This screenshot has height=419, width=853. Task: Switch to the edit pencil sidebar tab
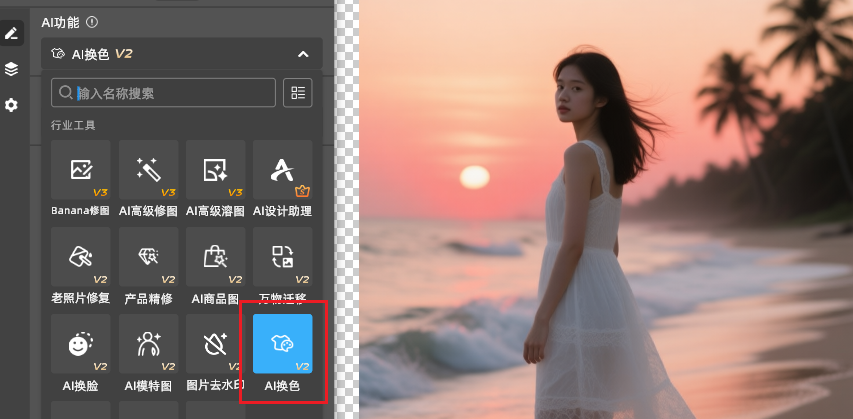click(12, 34)
